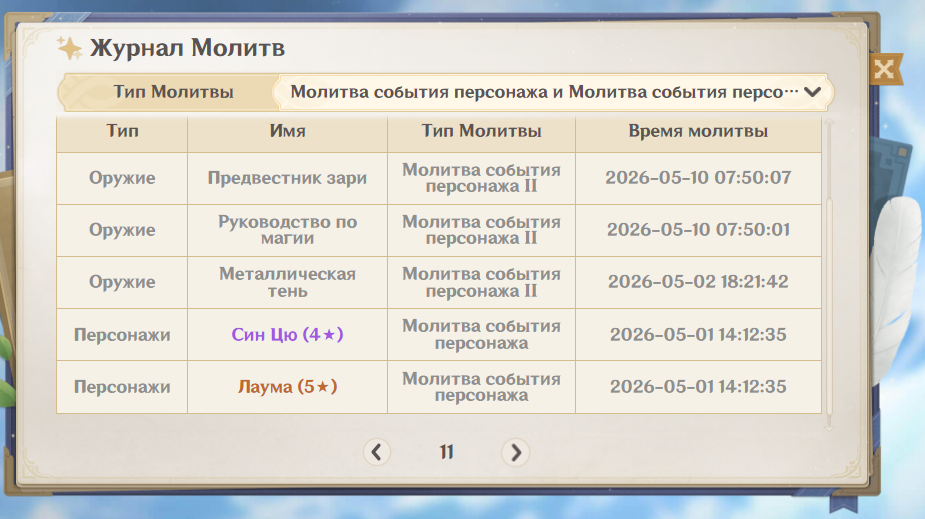Click Персонажи in the Син Цю row
Viewport: 925px width, 519px height.
[x=122, y=335]
